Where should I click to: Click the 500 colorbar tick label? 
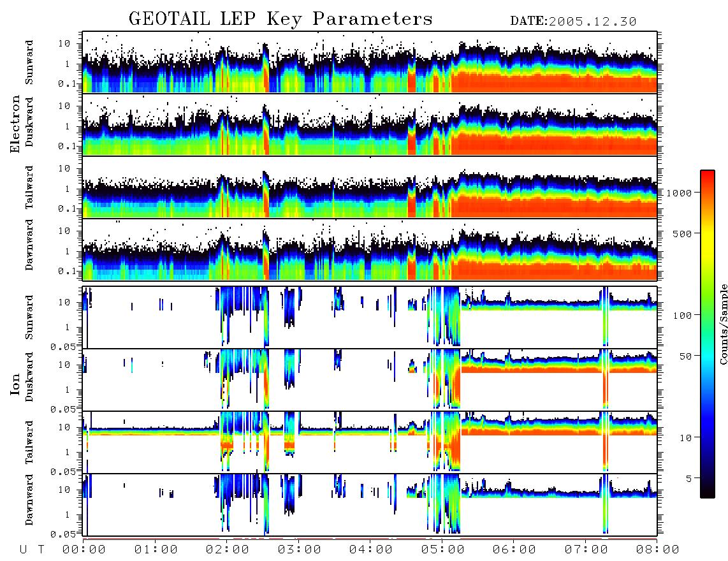coord(683,233)
